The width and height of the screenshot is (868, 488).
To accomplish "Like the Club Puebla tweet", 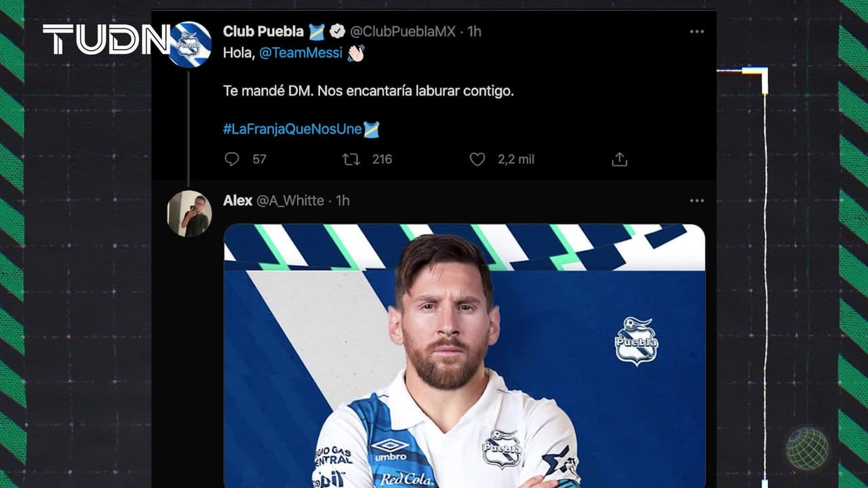I will click(477, 159).
